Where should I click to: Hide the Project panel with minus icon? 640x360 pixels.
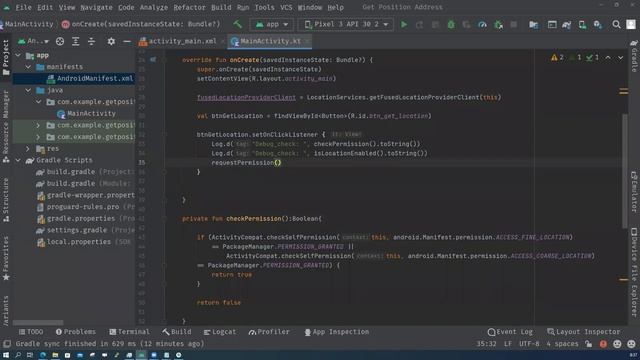pos(127,41)
